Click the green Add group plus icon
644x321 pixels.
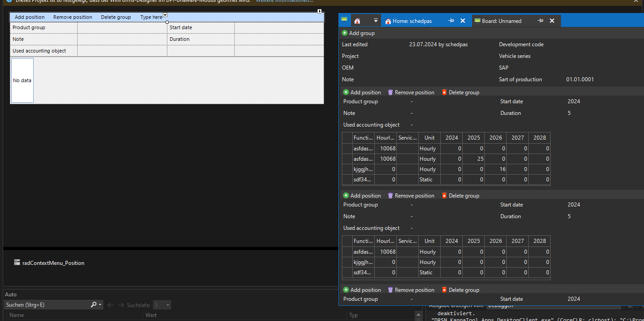coord(345,33)
